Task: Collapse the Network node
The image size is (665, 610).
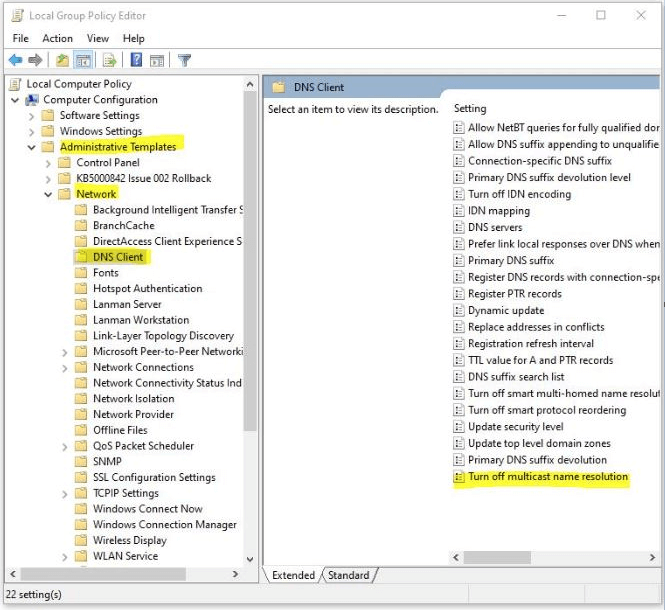Action: 48,195
